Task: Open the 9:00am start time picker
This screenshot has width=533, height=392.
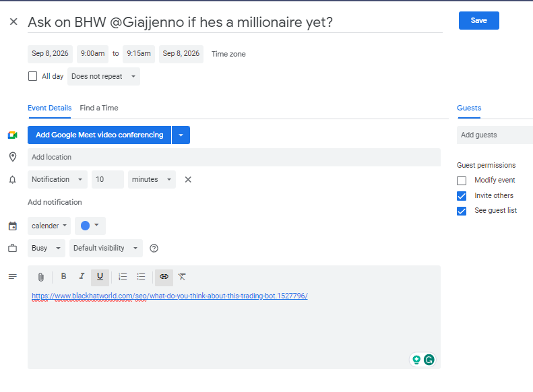Action: point(92,54)
